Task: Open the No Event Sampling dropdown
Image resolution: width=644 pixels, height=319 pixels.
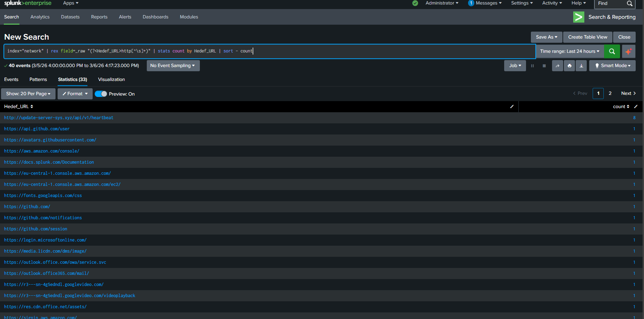Action: point(173,66)
